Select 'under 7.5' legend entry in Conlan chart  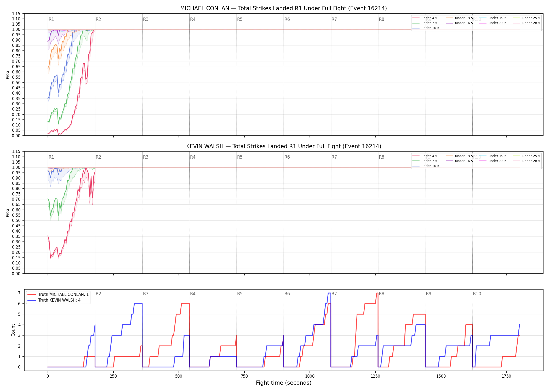(x=425, y=23)
